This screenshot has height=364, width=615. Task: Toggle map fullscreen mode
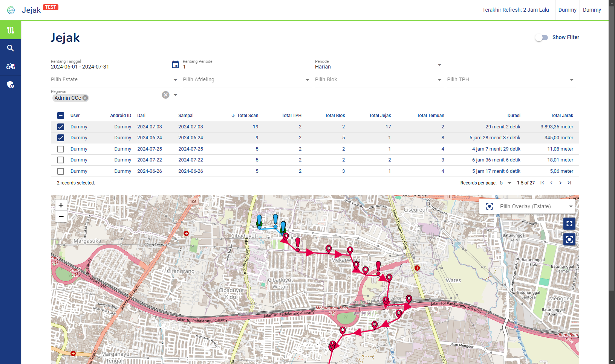point(569,224)
